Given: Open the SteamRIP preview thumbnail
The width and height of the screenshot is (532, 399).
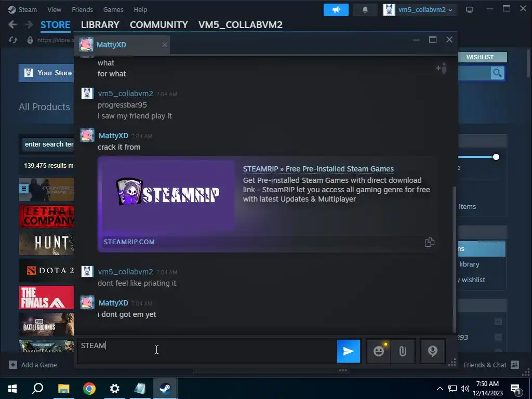Looking at the screenshot, I should tap(169, 195).
